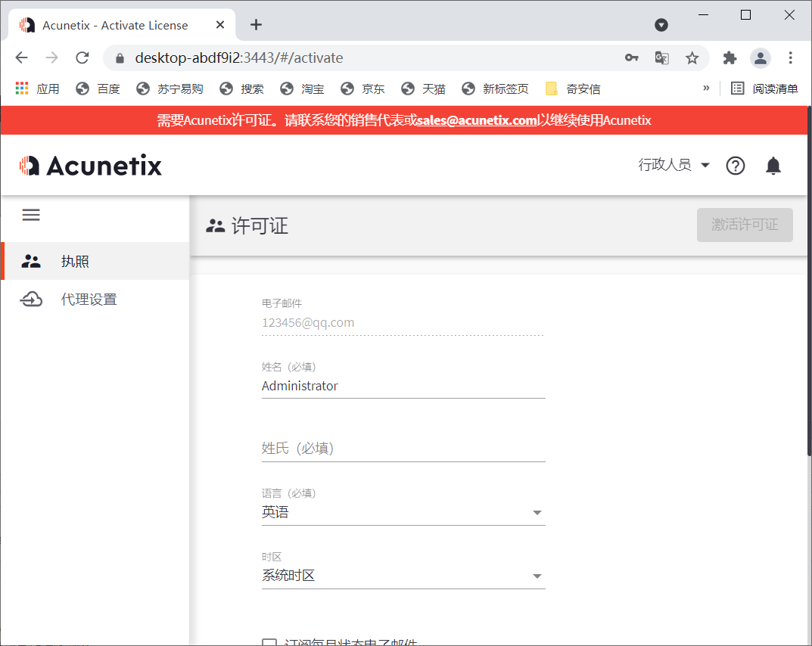Screen dimensions: 812x646
Task: Expand hidden bookmarks with » chevron
Action: click(x=706, y=88)
